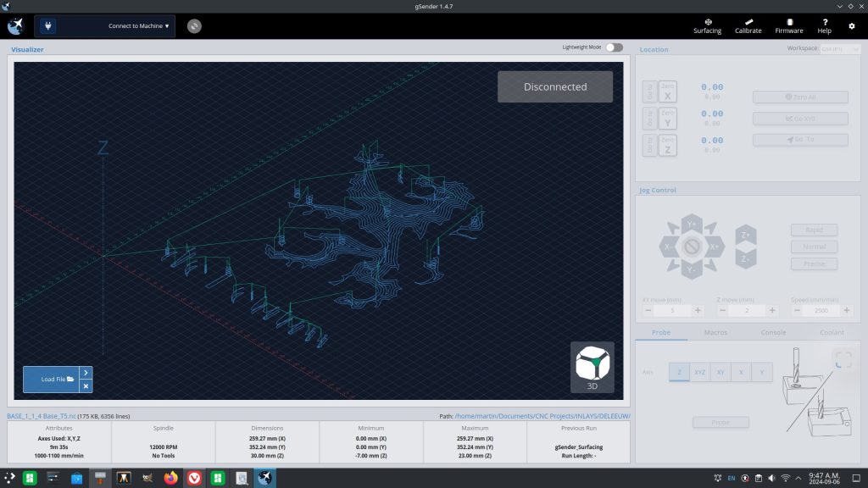Viewport: 868px width, 488px height.
Task: Switch to the Macros tab
Action: coord(715,332)
